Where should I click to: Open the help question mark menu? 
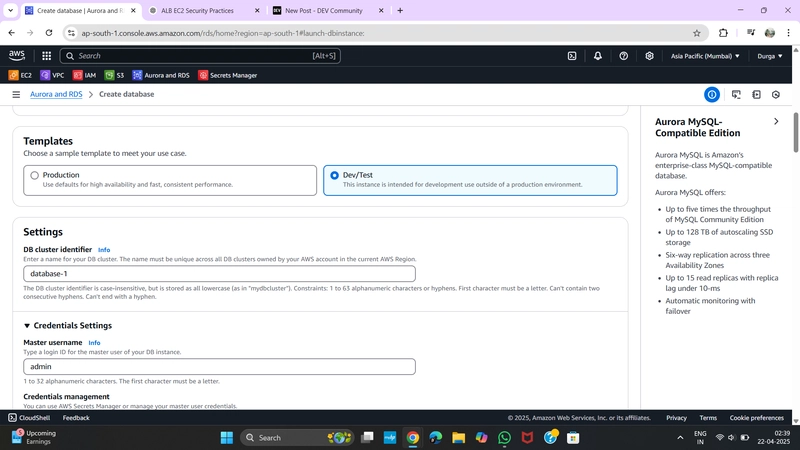[x=623, y=56]
